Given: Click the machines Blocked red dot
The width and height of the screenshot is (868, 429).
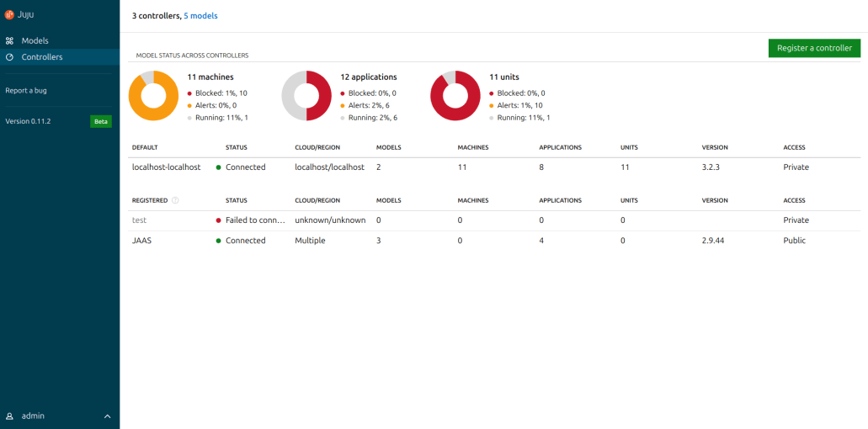Looking at the screenshot, I should point(189,93).
